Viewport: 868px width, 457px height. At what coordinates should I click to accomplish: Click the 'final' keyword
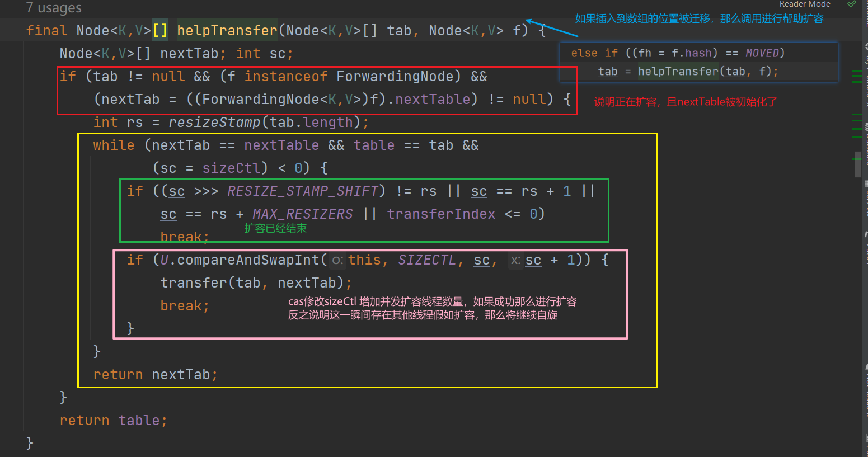46,30
